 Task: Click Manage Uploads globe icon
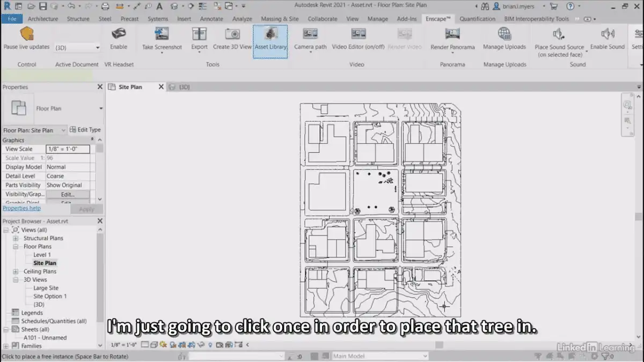504,34
